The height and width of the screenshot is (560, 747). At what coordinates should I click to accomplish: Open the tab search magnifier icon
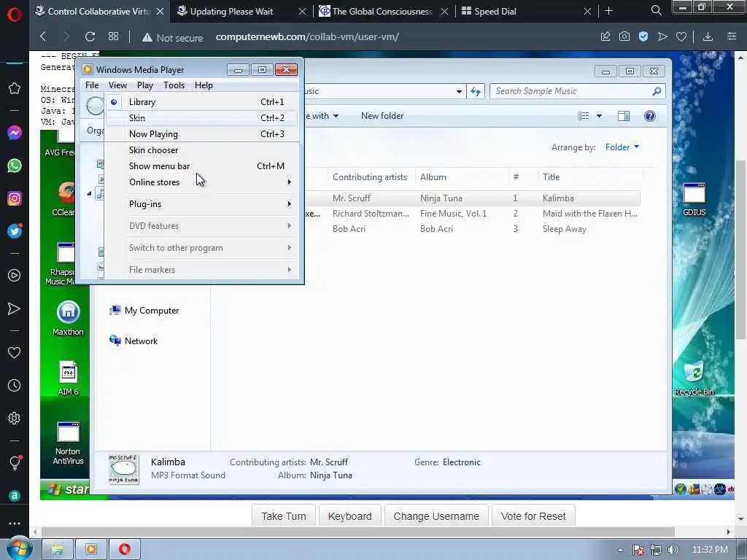[x=656, y=10]
